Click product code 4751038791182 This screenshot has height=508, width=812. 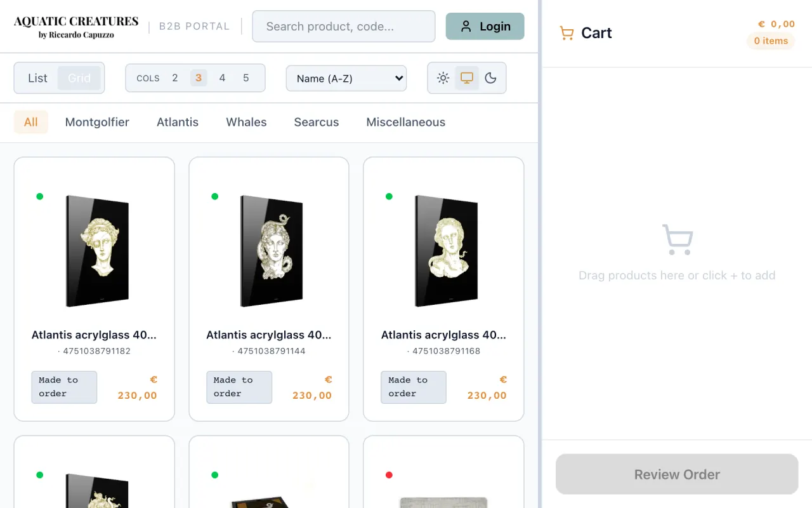[96, 351]
